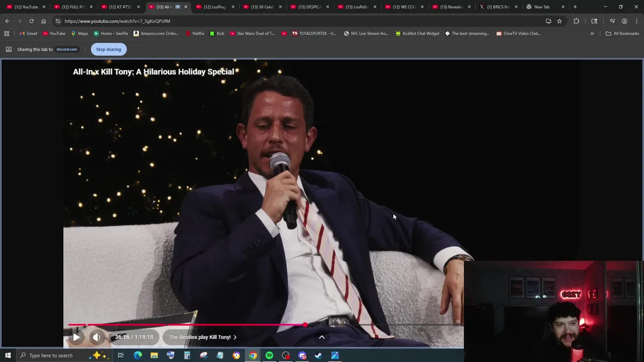This screenshot has width=644, height=362.
Task: Click the 36:16 / 1:18:18 time display
Action: click(x=134, y=337)
